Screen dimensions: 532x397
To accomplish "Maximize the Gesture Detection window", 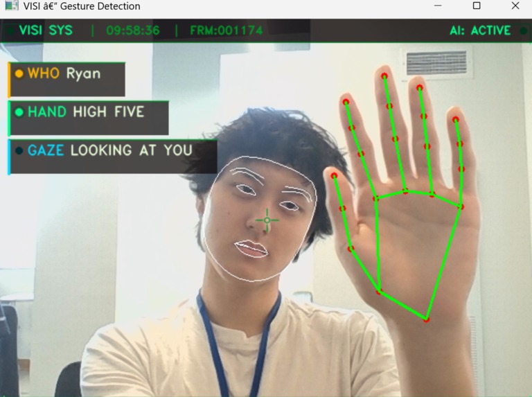I will click(x=477, y=6).
